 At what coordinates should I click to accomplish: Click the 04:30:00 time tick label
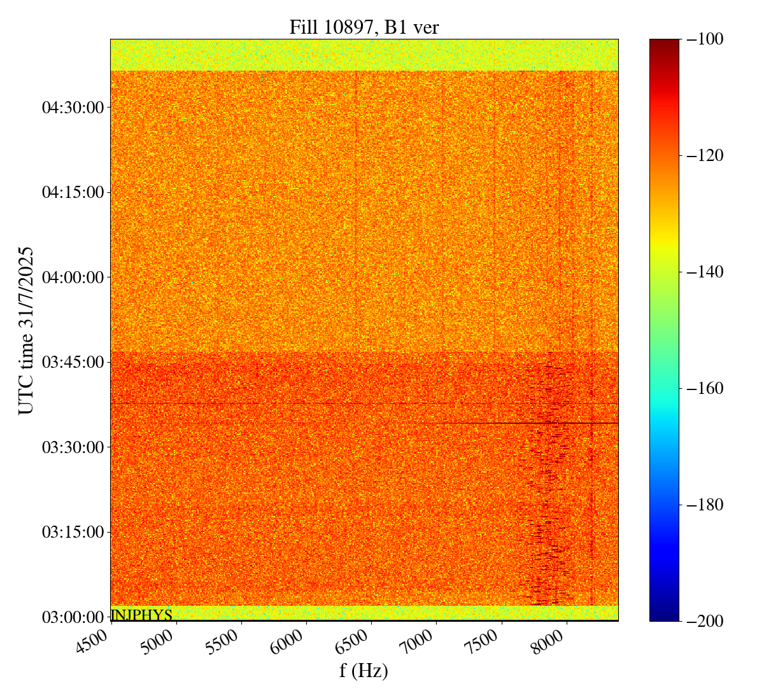(73, 108)
